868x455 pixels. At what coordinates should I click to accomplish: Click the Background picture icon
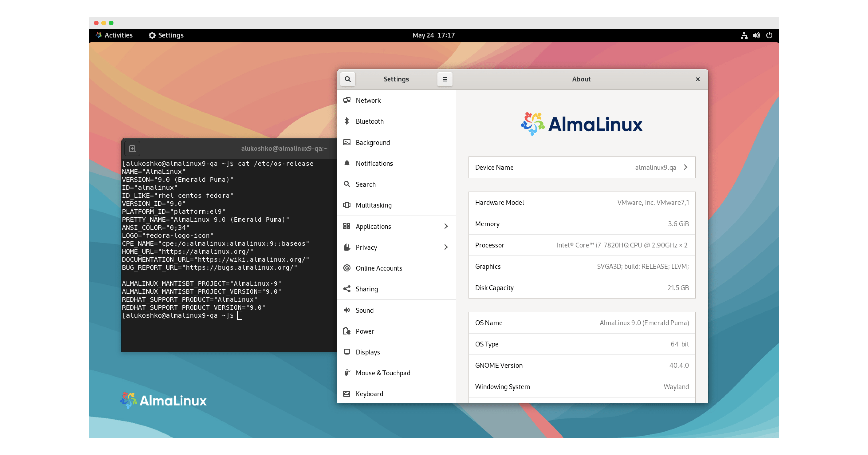click(x=347, y=142)
